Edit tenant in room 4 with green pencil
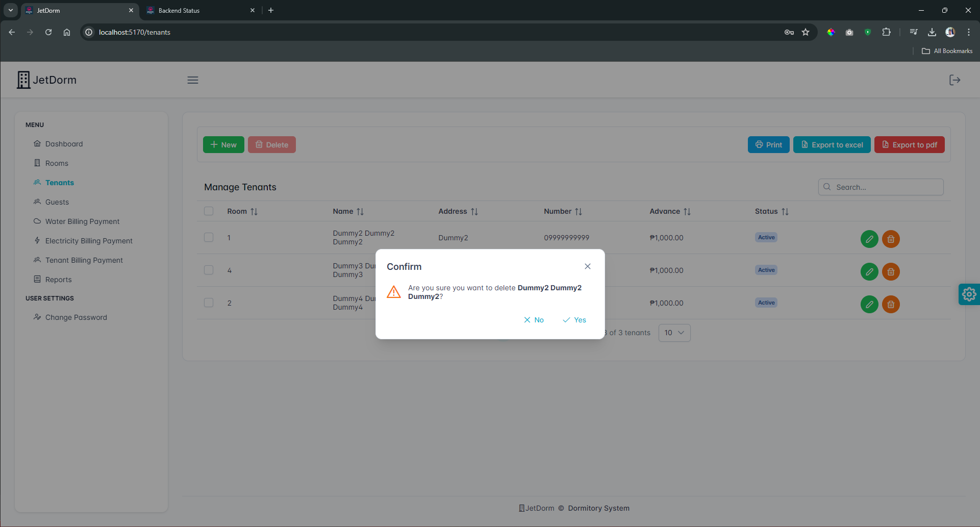This screenshot has height=527, width=980. [869, 271]
